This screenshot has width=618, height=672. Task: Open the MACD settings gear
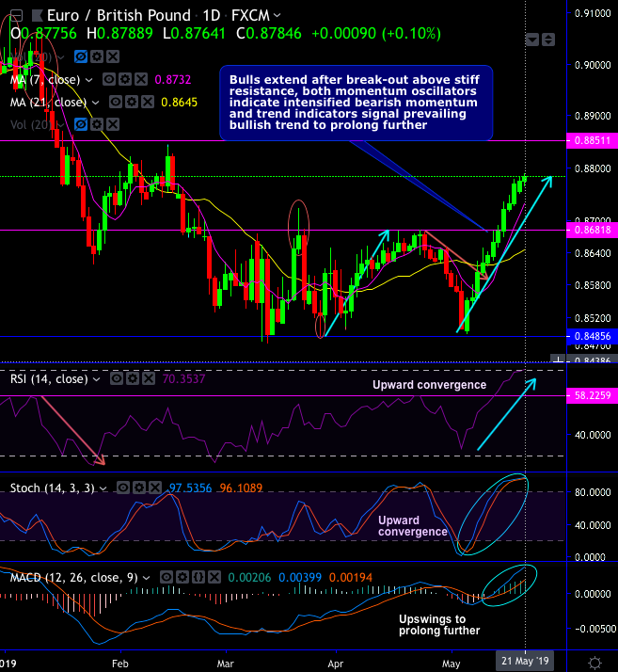[x=182, y=578]
